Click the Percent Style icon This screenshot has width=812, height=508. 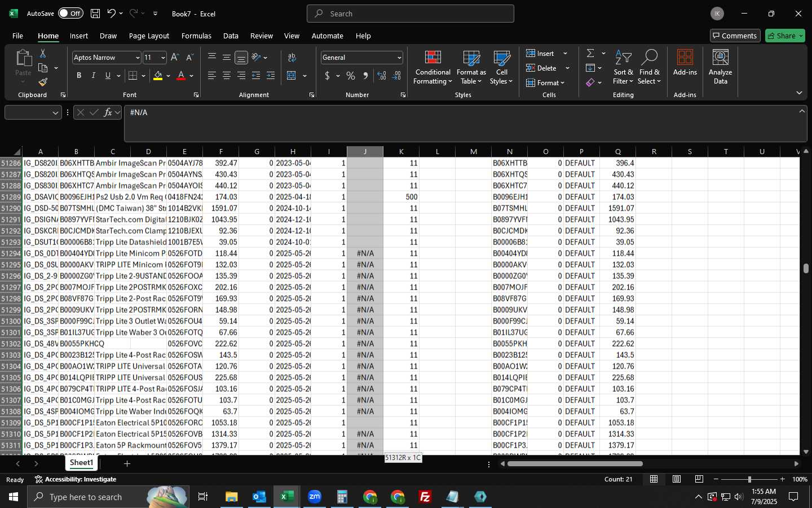tap(351, 76)
